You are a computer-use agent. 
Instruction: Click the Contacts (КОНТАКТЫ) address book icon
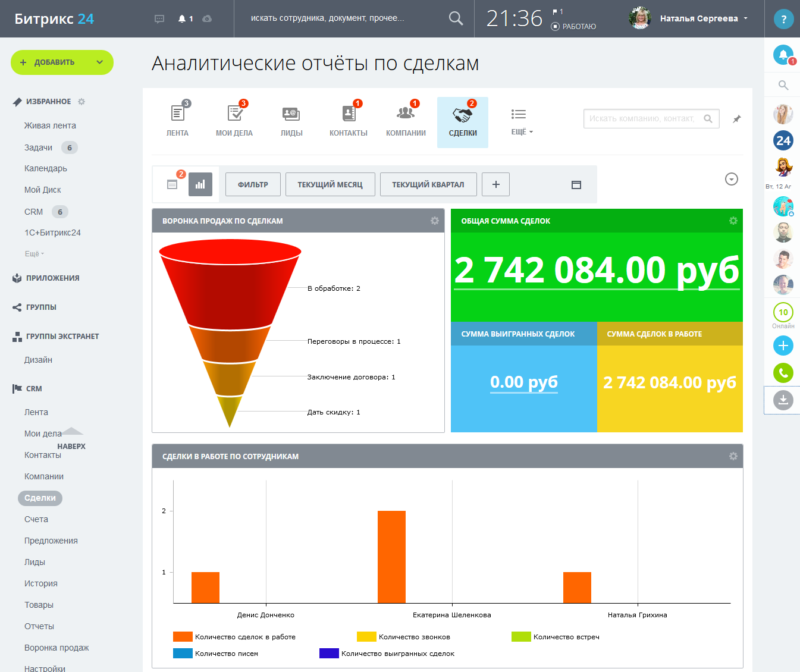coord(349,114)
